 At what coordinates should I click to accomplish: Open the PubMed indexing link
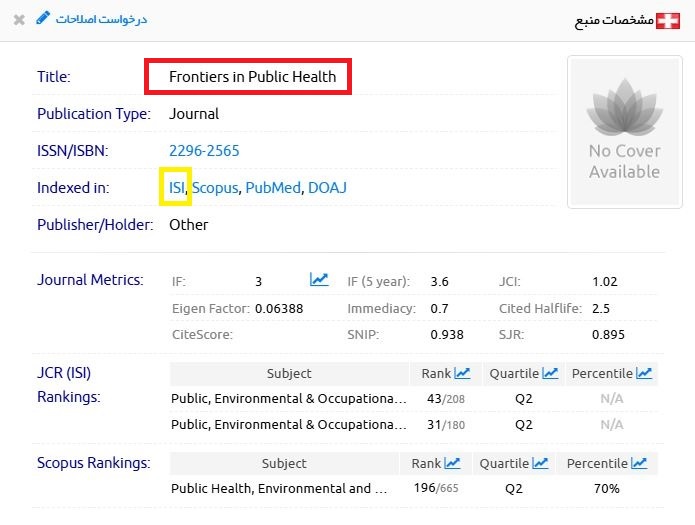[x=272, y=188]
